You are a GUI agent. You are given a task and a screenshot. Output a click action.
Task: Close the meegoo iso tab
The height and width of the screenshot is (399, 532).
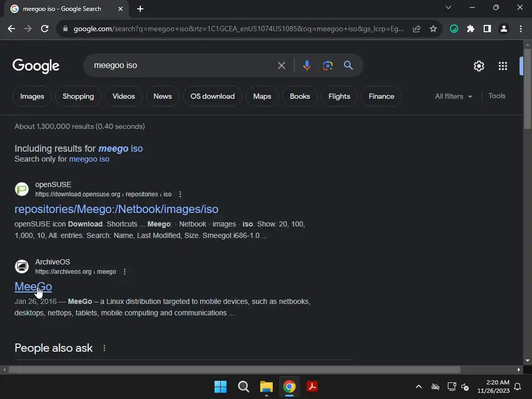[121, 9]
